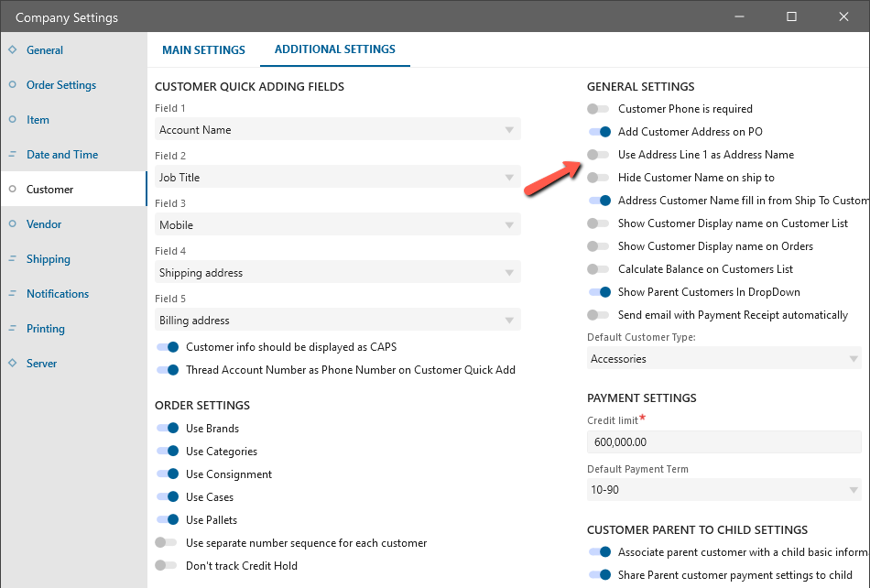The width and height of the screenshot is (870, 588).
Task: Open the Default Payment Term dropdown
Action: click(723, 490)
